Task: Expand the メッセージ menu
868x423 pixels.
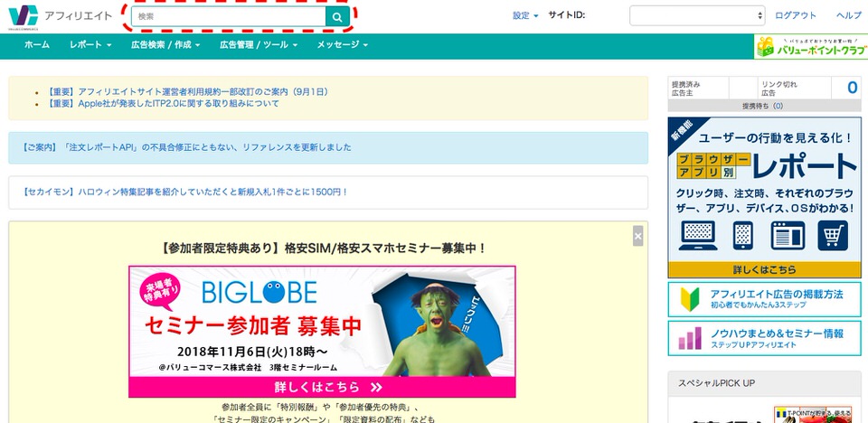Action: 342,45
